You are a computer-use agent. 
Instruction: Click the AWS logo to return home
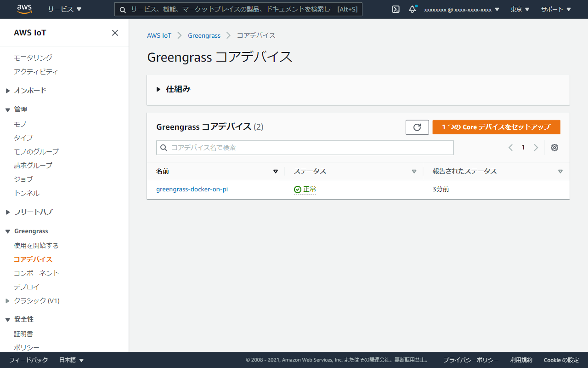coord(24,9)
